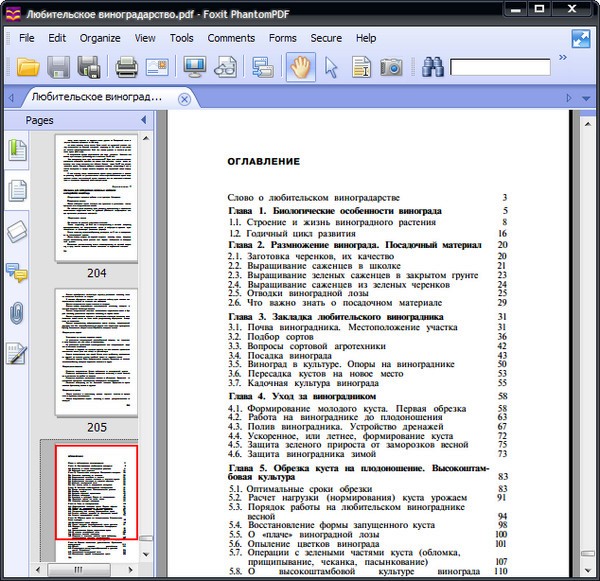The width and height of the screenshot is (600, 581).
Task: Open the Signatures panel icon
Action: pyautogui.click(x=17, y=353)
